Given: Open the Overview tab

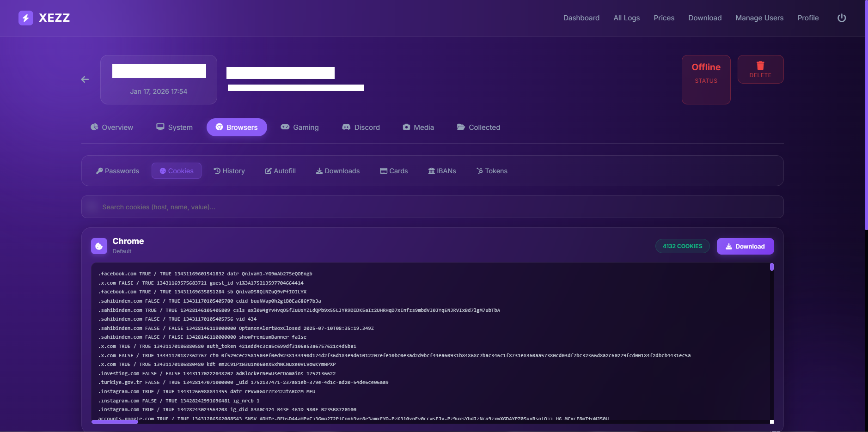Looking at the screenshot, I should click(112, 128).
